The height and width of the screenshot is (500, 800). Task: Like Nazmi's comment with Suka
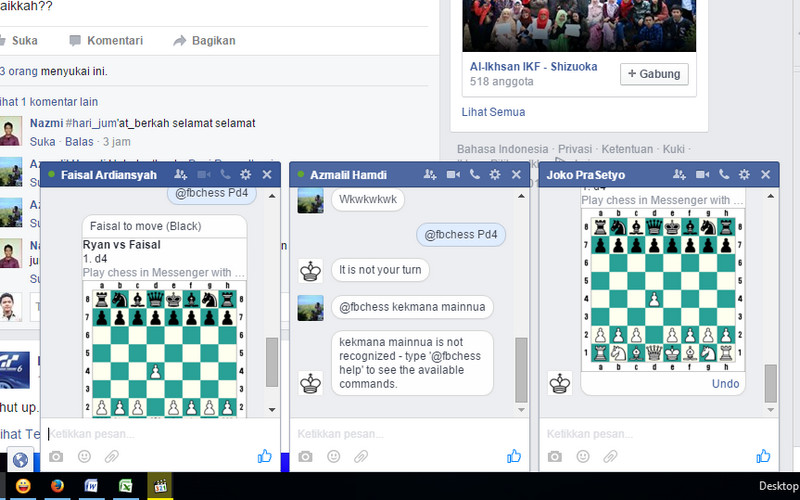(42, 141)
